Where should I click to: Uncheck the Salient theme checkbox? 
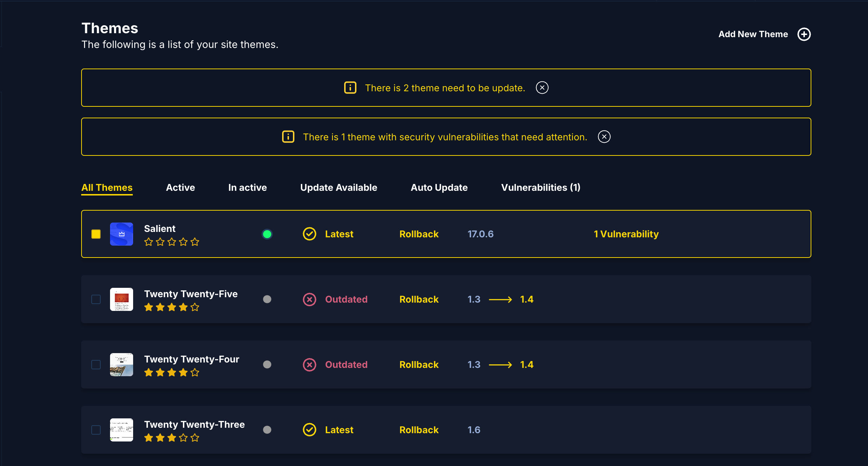(x=96, y=234)
